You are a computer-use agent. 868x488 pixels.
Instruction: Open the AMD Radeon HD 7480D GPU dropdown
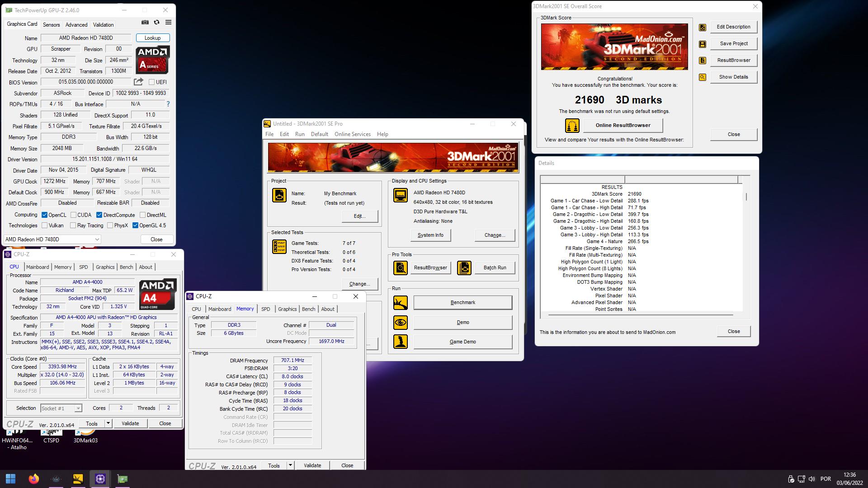coord(52,239)
